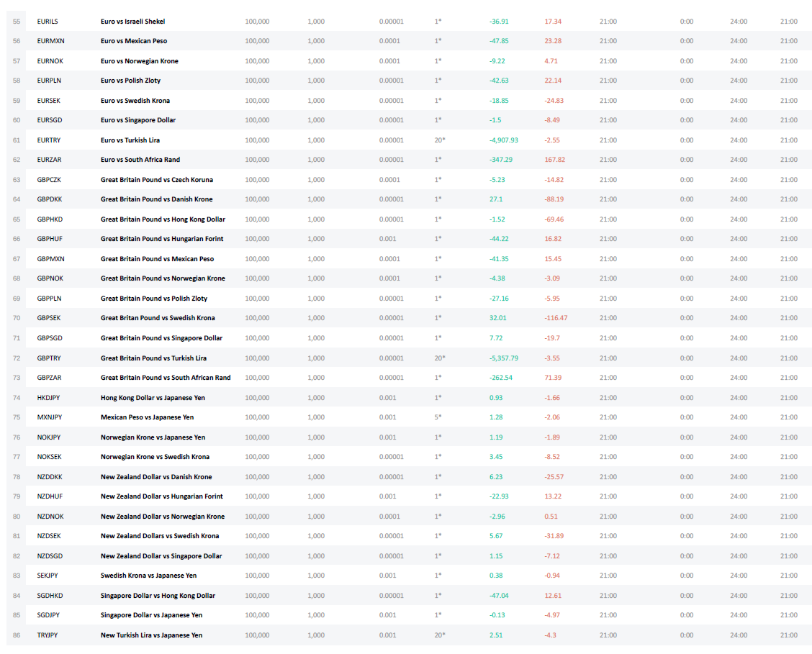Click the -116.47 swap value
Image resolution: width=812 pixels, height=654 pixels.
point(556,318)
